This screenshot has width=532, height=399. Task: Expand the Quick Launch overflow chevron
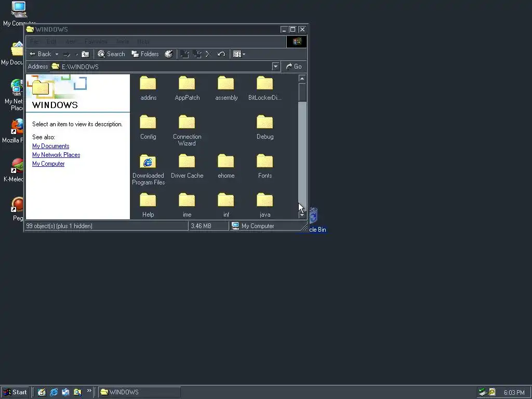pos(89,391)
